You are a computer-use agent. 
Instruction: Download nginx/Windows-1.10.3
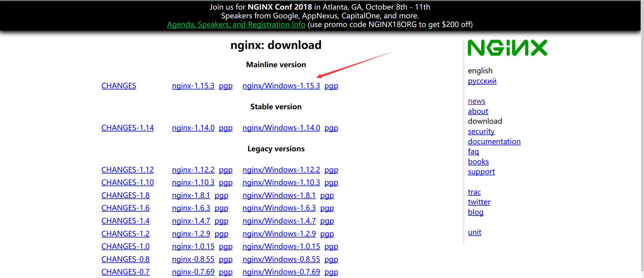click(281, 183)
